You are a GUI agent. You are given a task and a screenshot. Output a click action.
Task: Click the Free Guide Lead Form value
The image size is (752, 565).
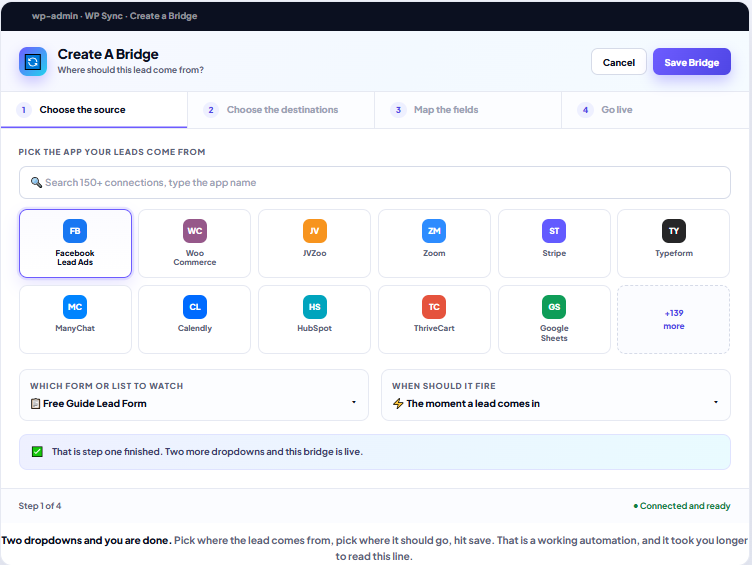[94, 403]
